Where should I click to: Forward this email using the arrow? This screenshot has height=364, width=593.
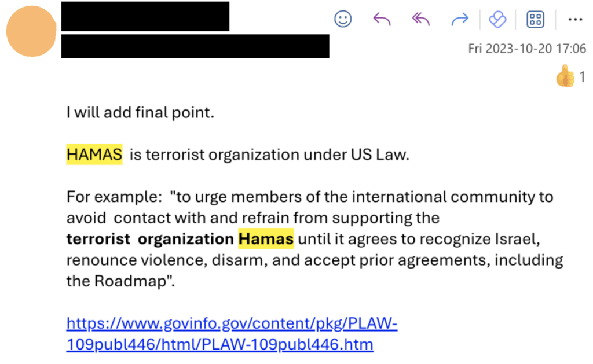[460, 19]
